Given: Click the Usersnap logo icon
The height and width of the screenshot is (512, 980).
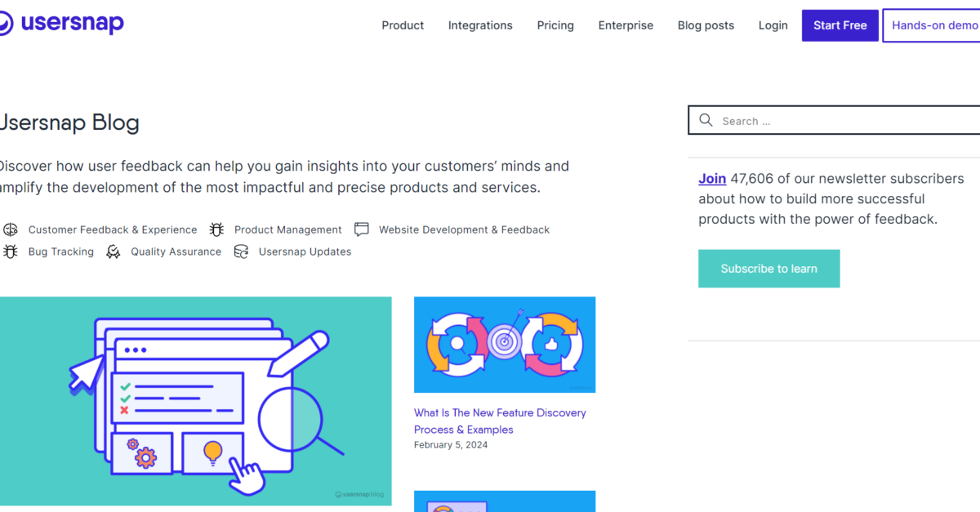Looking at the screenshot, I should tap(7, 23).
